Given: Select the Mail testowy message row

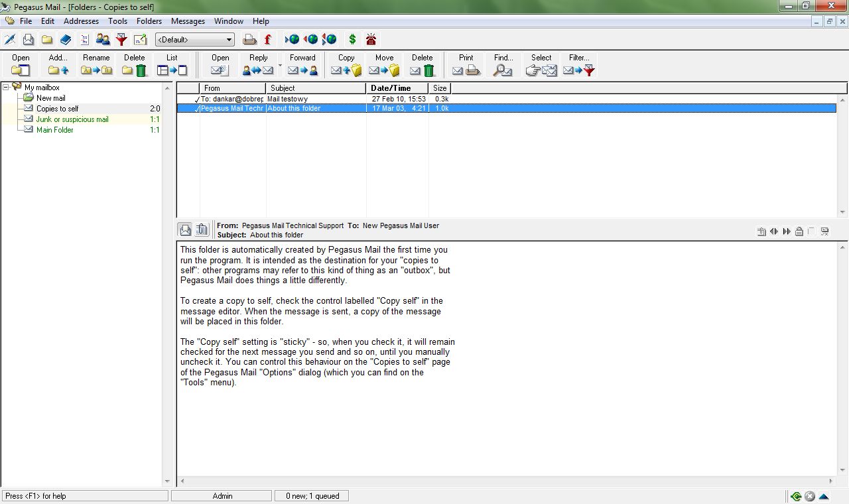Looking at the screenshot, I should pos(506,99).
